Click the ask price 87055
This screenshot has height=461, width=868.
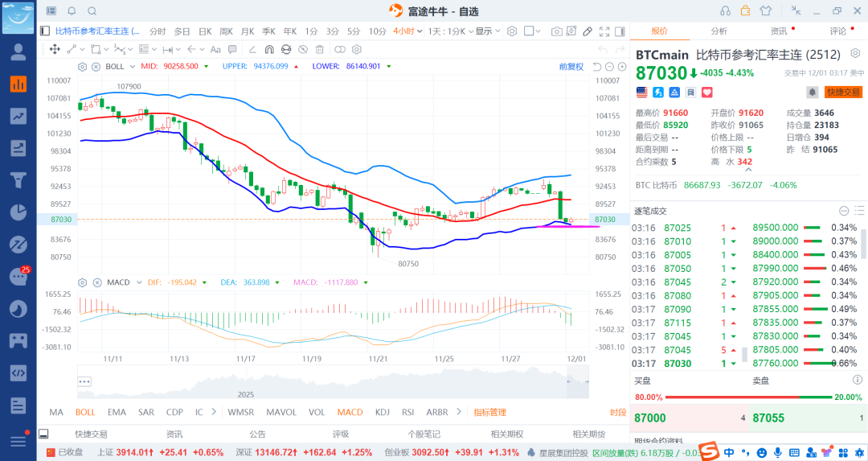pyautogui.click(x=768, y=418)
